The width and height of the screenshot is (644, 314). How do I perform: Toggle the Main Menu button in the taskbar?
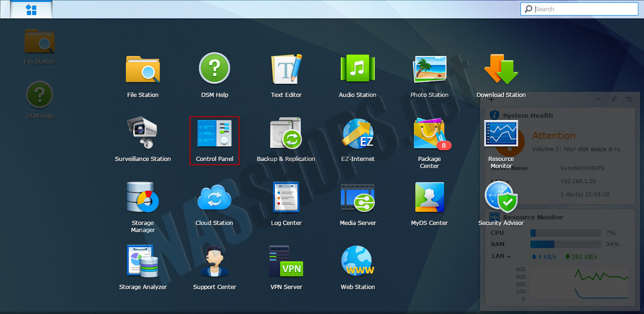pos(31,9)
